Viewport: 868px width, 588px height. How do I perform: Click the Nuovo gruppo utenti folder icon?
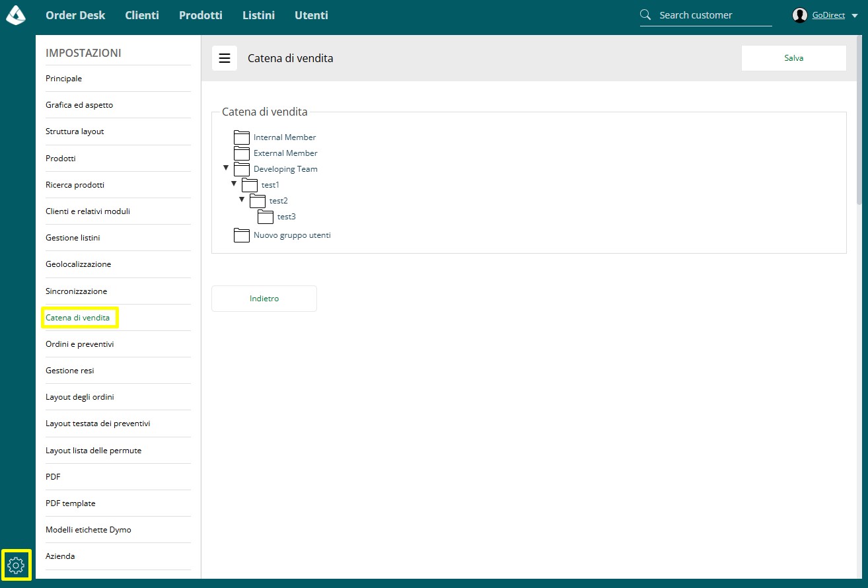coord(242,235)
